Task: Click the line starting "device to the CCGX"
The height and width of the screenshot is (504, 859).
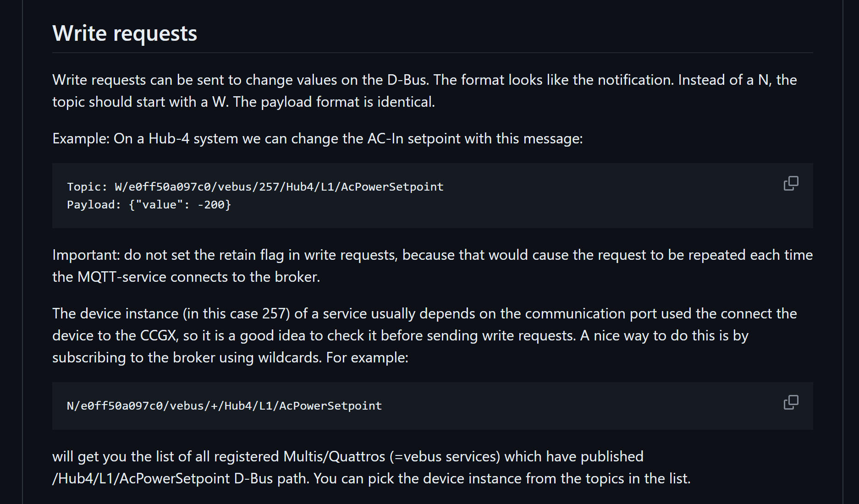Action: [x=400, y=335]
